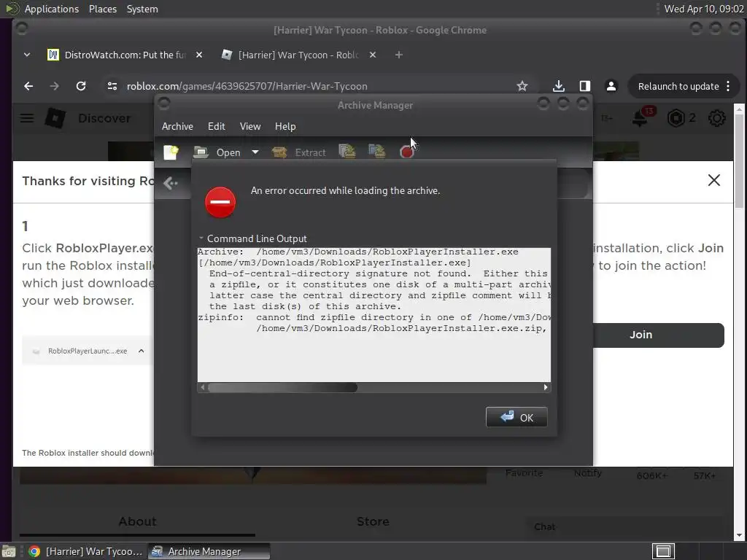Image resolution: width=747 pixels, height=560 pixels.
Task: Click the Robux balance icon
Action: point(676,118)
